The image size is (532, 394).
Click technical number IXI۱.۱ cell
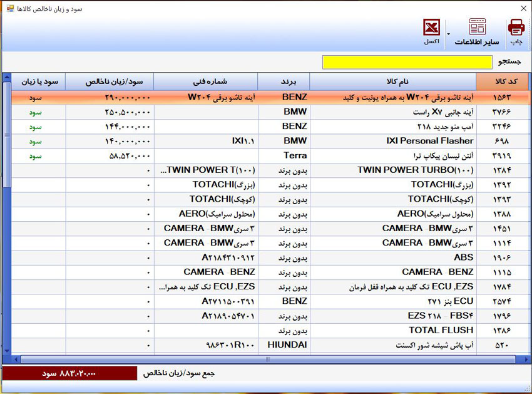[206, 142]
